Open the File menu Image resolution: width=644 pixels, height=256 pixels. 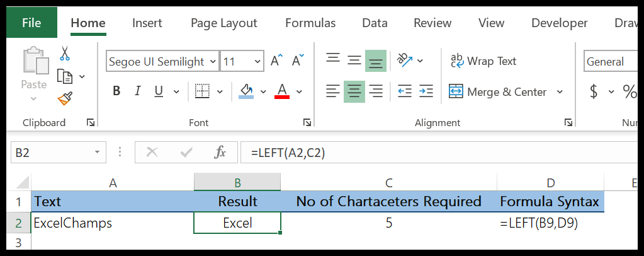pos(31,23)
